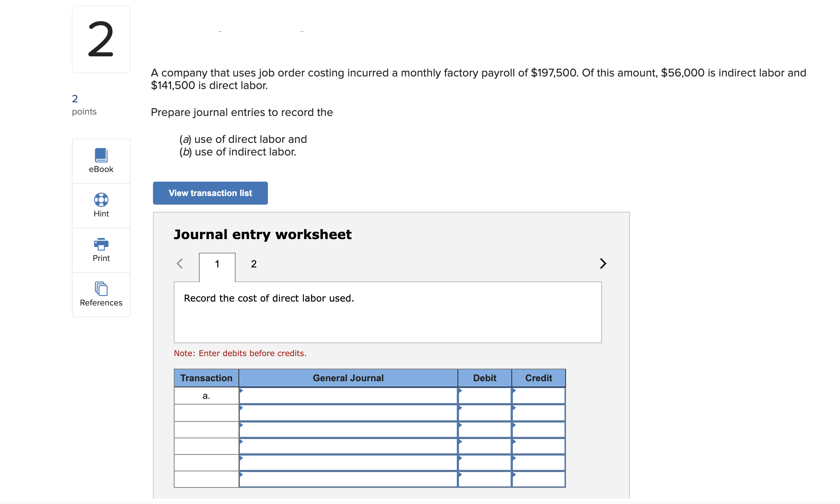Select the References pages icon
Image resolution: width=840 pixels, height=504 pixels.
(x=101, y=289)
